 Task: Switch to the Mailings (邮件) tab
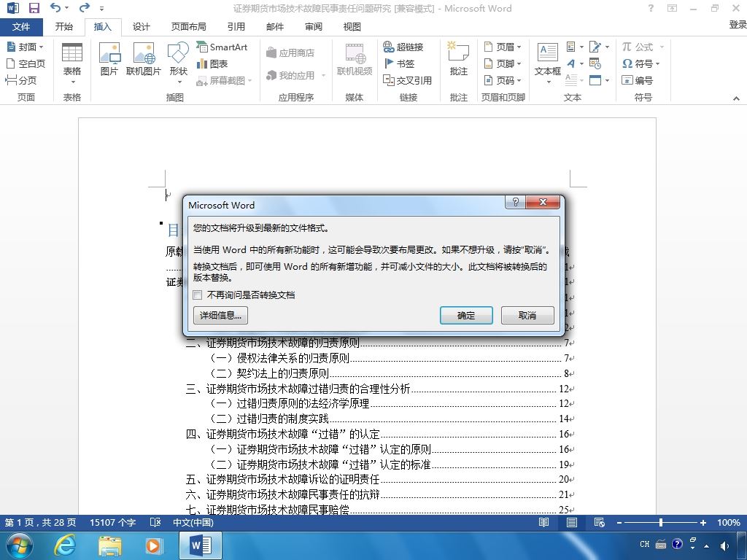(x=275, y=27)
